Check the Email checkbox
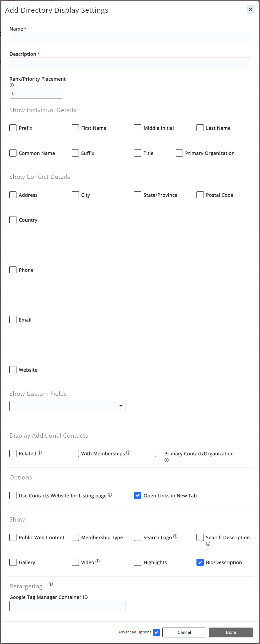Image resolution: width=260 pixels, height=644 pixels. pyautogui.click(x=13, y=319)
